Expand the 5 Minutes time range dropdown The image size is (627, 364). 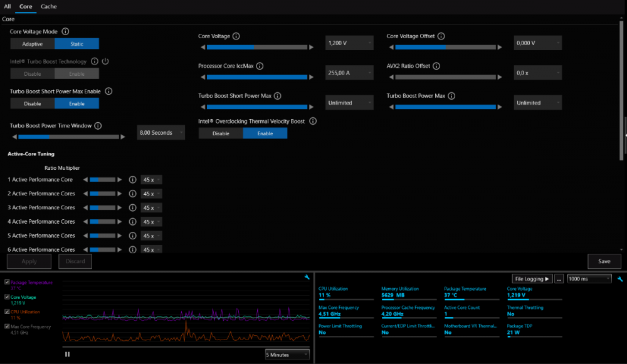coord(287,355)
